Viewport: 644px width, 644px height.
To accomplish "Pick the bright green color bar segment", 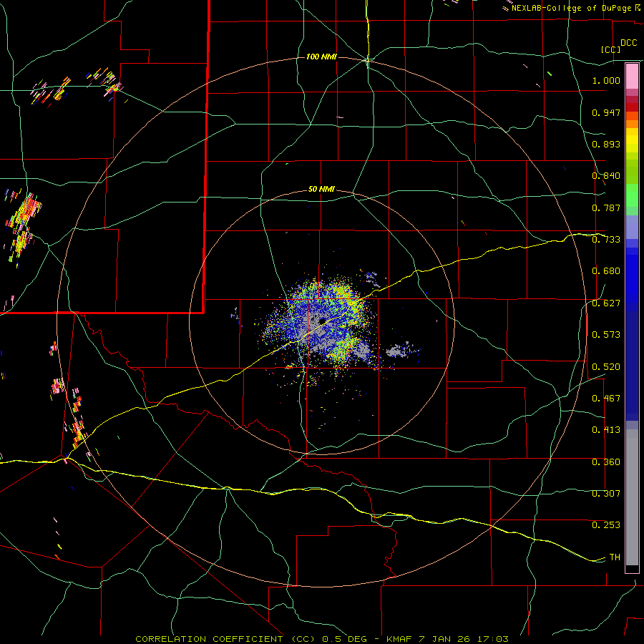I will 632,195.
